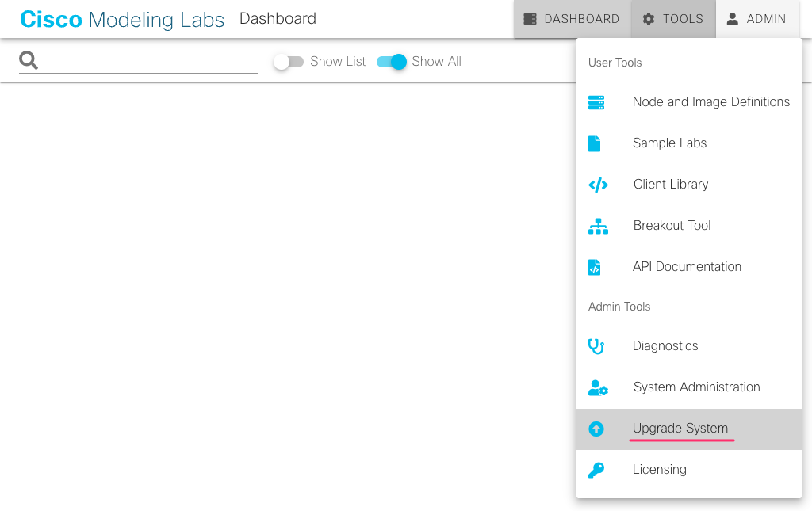Open the Client Library menu entry
Image resolution: width=812 pixels, height=511 pixels.
tap(689, 185)
